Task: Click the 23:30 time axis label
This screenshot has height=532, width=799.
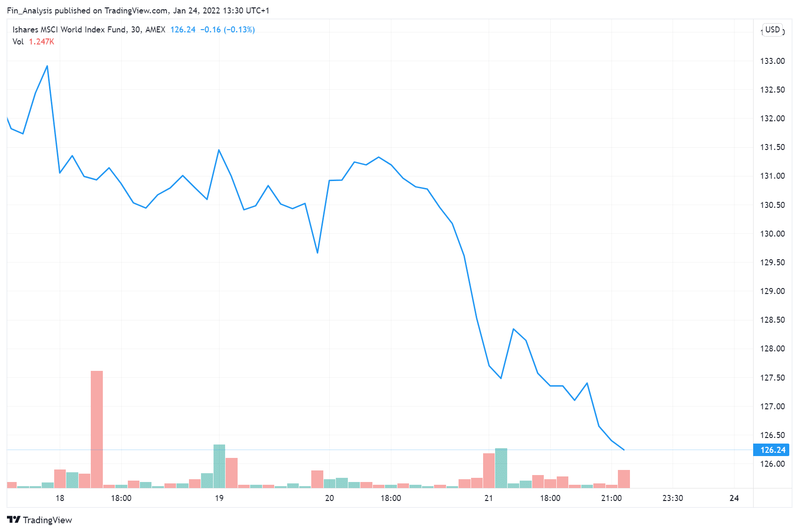Action: (x=673, y=498)
